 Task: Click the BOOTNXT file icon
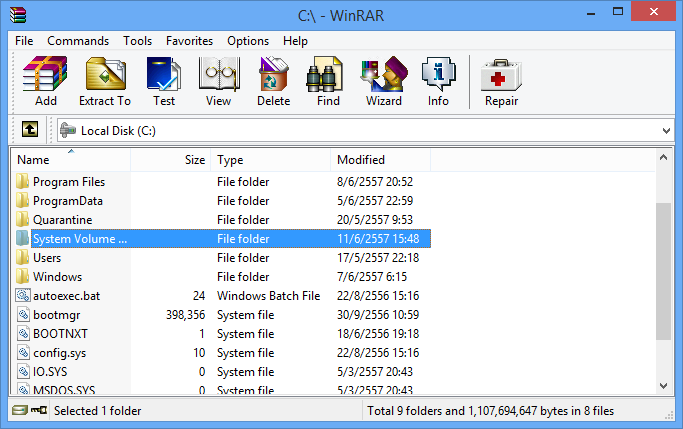[x=23, y=333]
